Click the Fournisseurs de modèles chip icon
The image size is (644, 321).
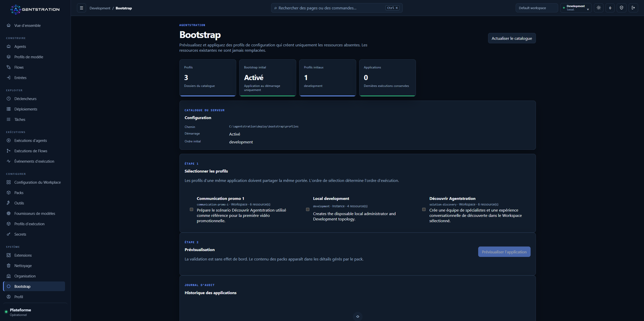click(9, 213)
